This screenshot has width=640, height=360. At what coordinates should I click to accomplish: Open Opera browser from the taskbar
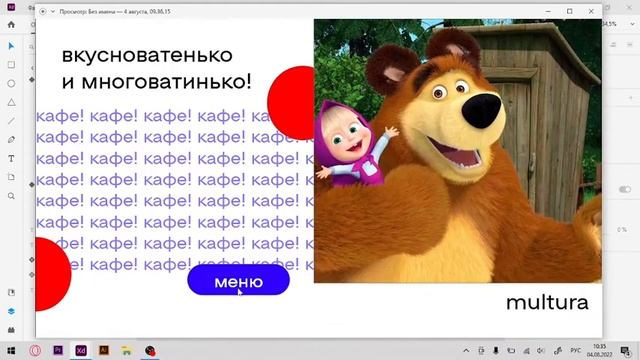pos(35,351)
